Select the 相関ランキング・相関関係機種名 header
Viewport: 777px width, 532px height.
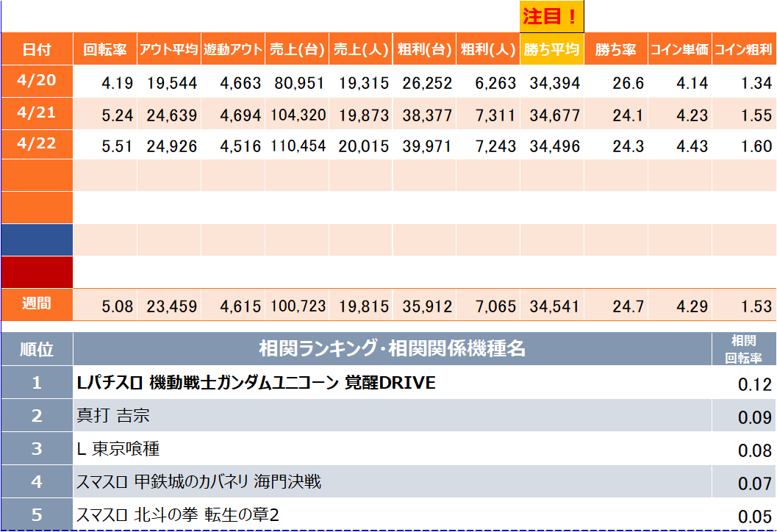[x=392, y=348]
